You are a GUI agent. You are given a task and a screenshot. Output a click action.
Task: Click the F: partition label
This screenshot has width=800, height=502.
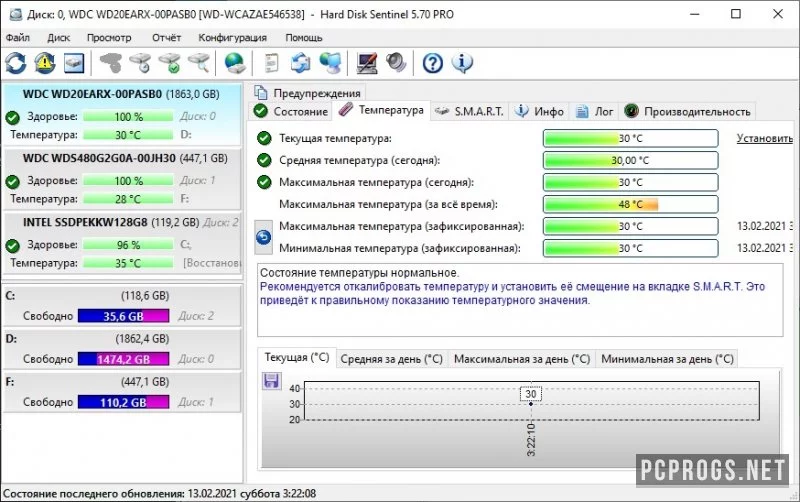coord(10,382)
